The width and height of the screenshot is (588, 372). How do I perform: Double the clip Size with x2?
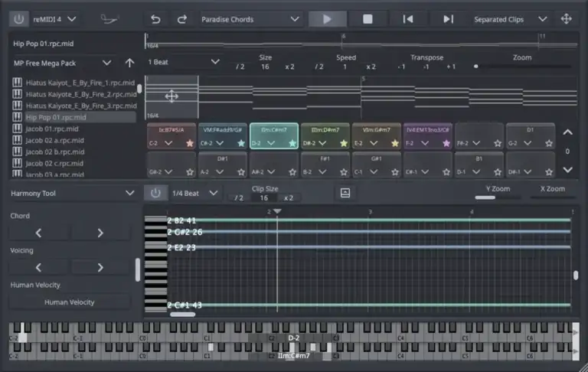(x=289, y=67)
